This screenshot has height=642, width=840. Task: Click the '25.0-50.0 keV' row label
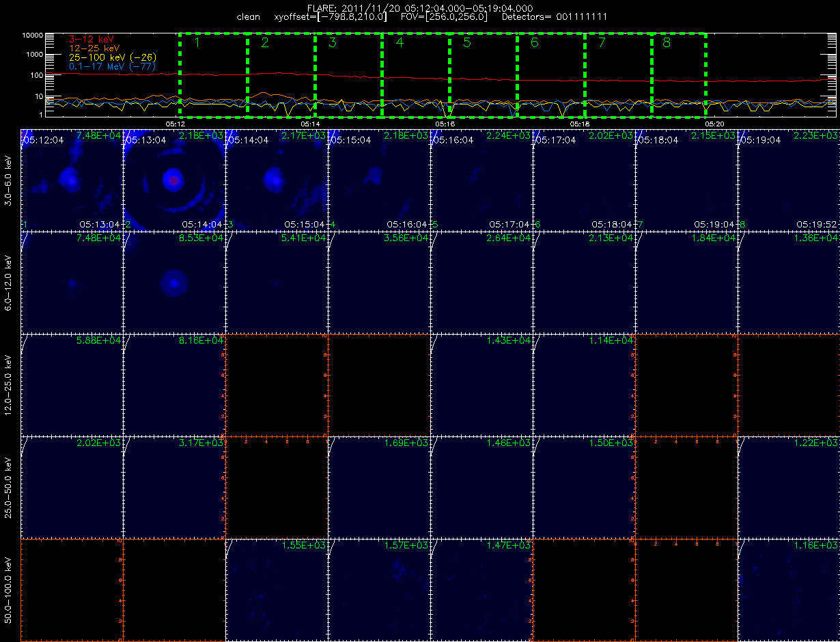[8, 486]
